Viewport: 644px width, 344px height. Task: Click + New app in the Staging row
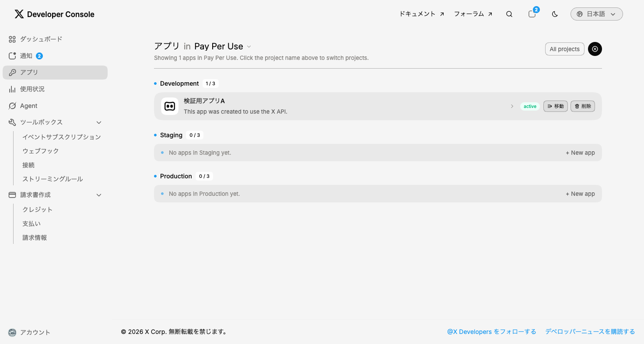[x=580, y=153]
